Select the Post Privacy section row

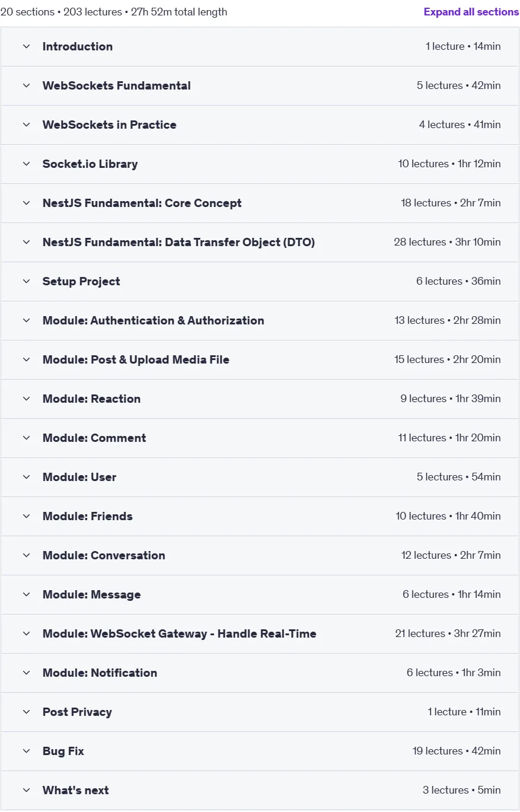tap(260, 712)
